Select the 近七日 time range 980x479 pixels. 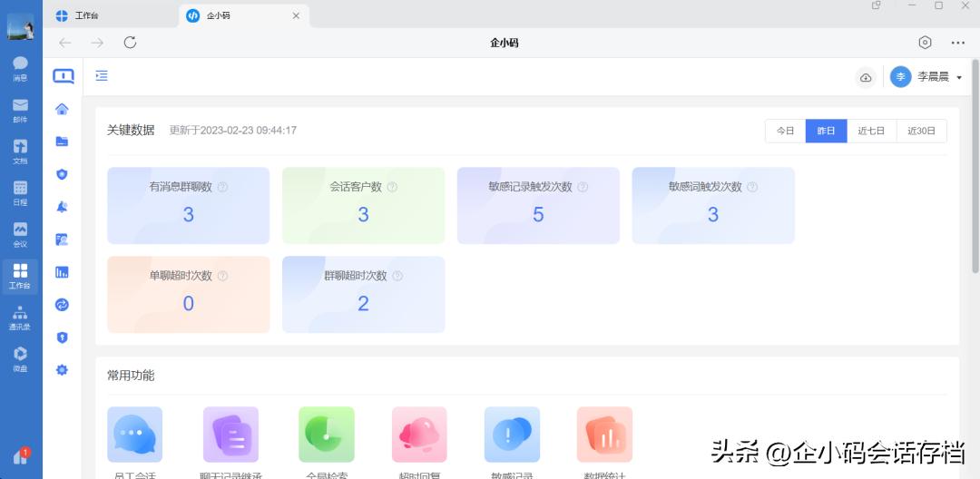(872, 132)
